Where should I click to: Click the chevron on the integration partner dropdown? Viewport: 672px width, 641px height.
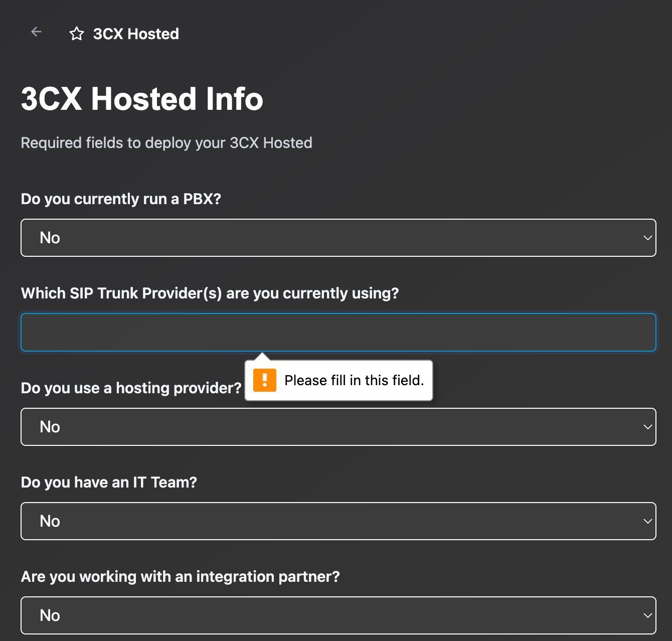coord(648,615)
